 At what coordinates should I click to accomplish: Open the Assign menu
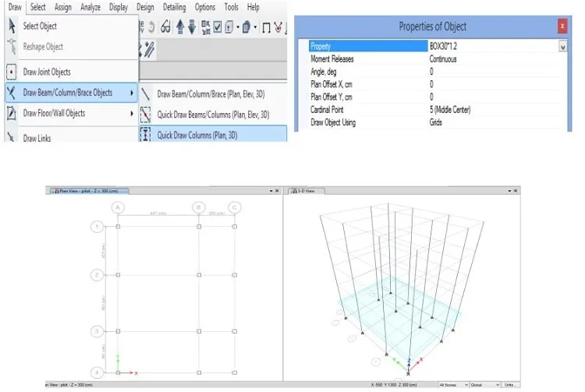[62, 7]
